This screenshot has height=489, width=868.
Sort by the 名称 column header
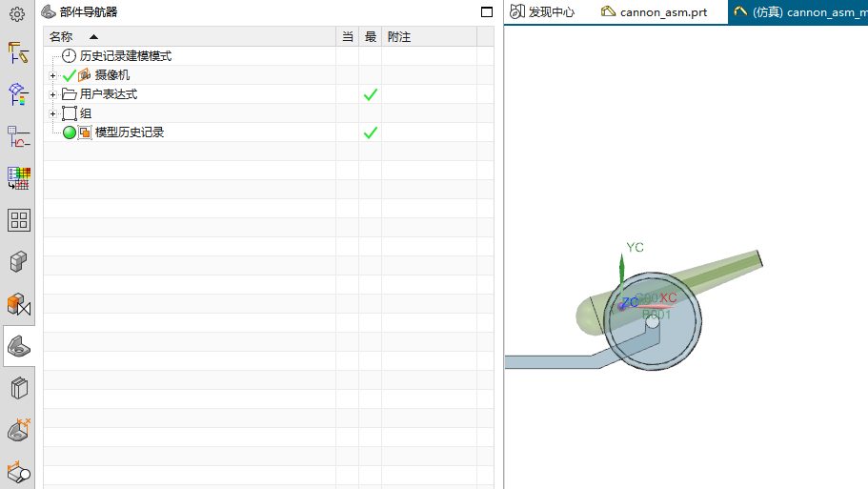61,36
